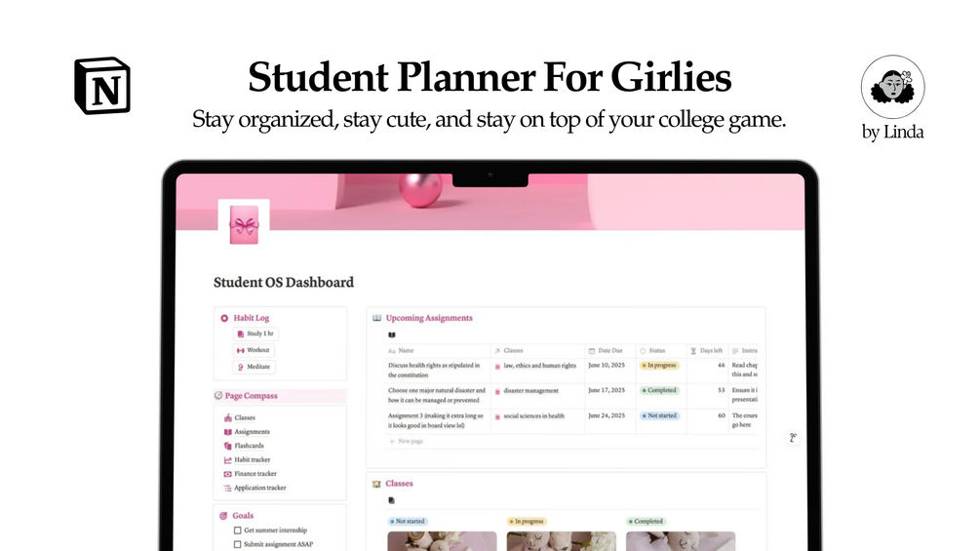
Task: Open the 'Not started' status of Assignment 3
Action: [659, 415]
